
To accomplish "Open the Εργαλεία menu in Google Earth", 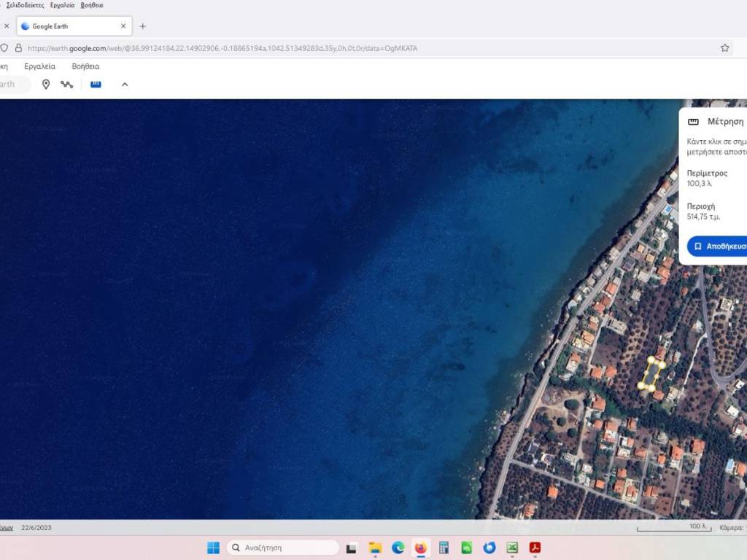I will coord(39,66).
